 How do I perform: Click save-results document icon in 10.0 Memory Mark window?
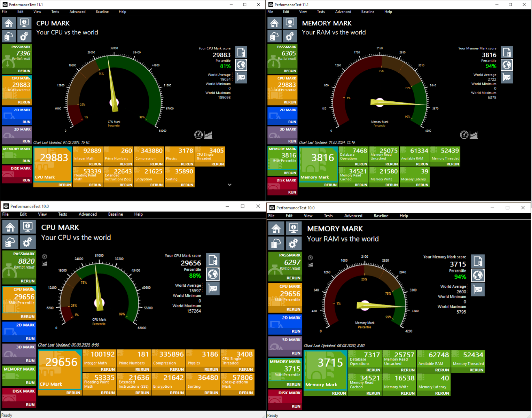click(x=478, y=261)
